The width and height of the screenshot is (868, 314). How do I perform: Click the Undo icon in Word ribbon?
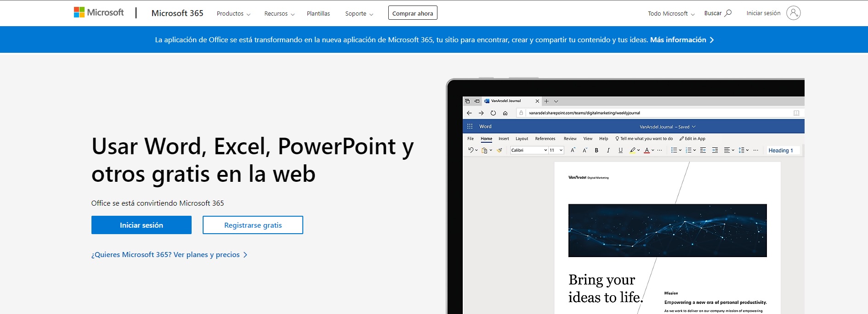pyautogui.click(x=471, y=150)
